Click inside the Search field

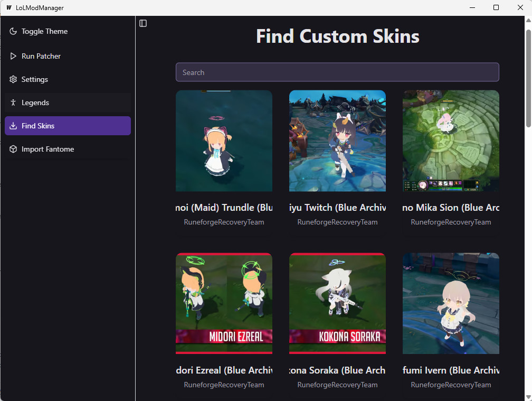click(x=337, y=72)
